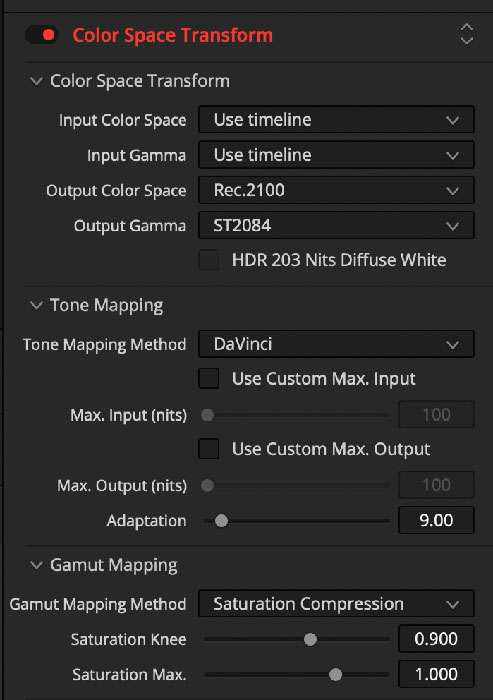
Task: Open the Gamut Mapping Method dropdown
Action: 336,604
